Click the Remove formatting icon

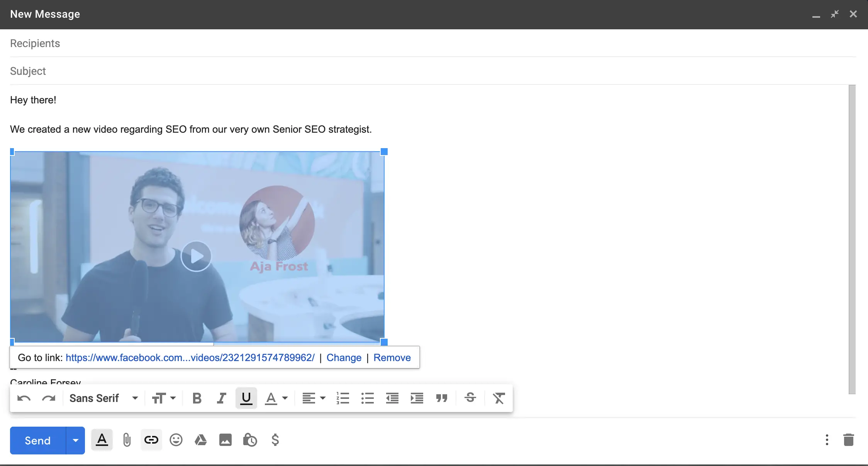[x=499, y=398]
